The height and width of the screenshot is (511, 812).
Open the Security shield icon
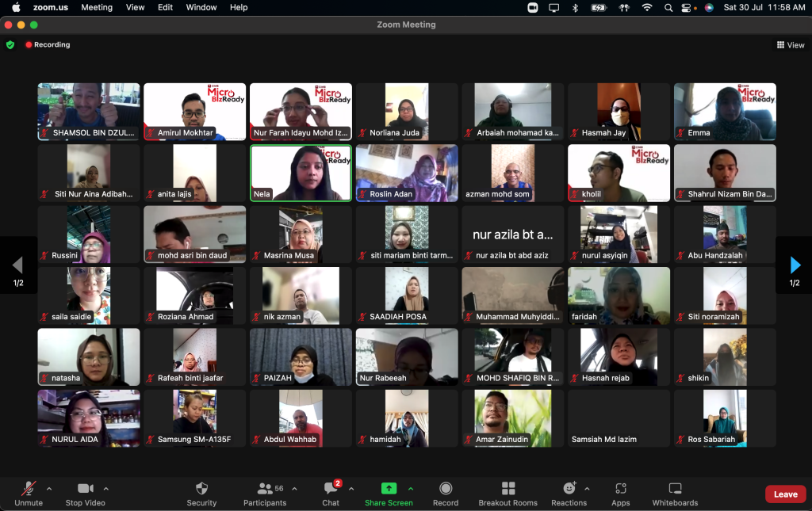coord(201,489)
